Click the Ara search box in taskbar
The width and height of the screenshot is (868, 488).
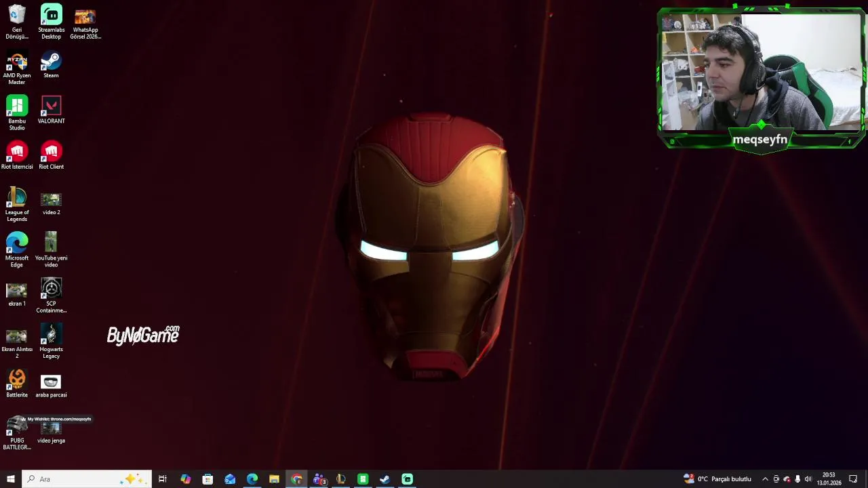[85, 479]
